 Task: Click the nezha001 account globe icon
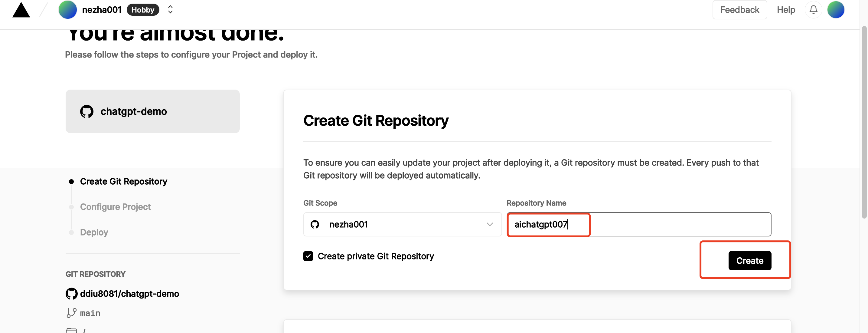point(67,9)
